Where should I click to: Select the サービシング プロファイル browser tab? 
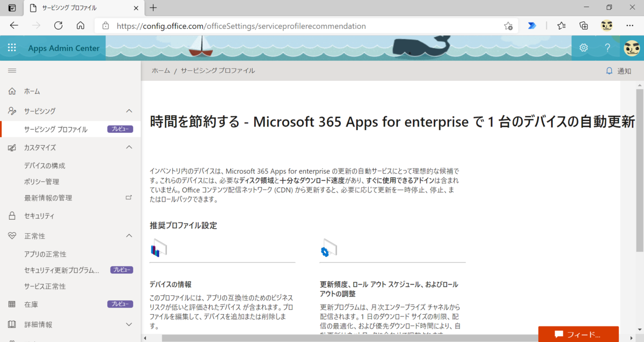[x=83, y=8]
